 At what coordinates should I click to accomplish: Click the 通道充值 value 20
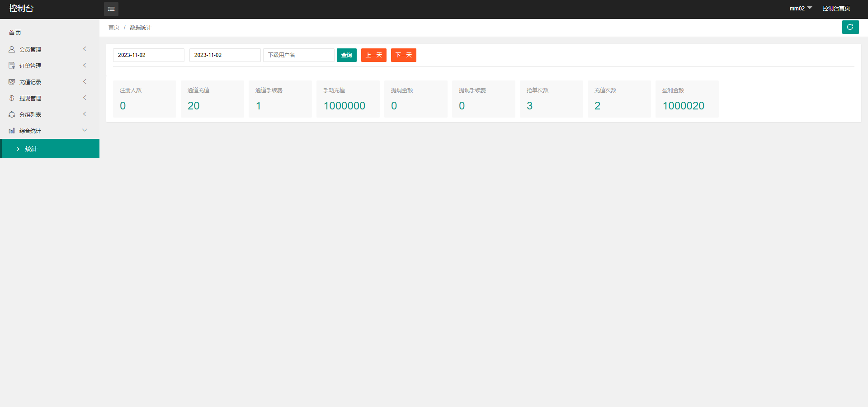click(x=193, y=106)
